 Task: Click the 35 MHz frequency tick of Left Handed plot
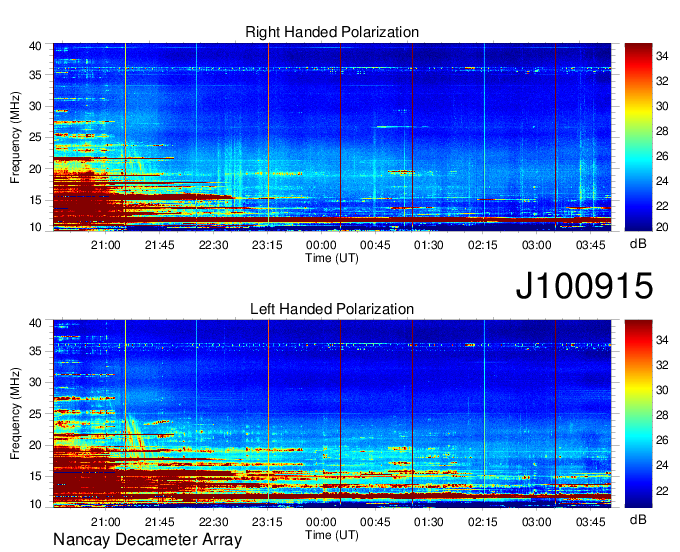coord(36,351)
